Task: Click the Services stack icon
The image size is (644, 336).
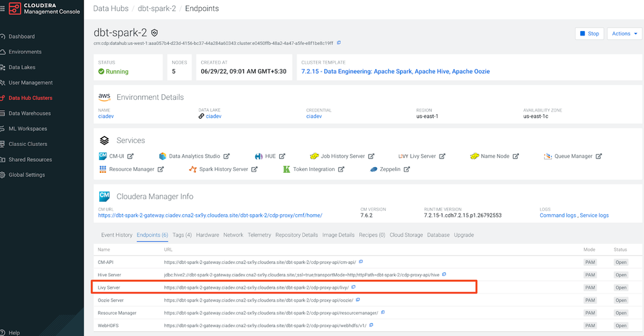Action: coord(104,141)
